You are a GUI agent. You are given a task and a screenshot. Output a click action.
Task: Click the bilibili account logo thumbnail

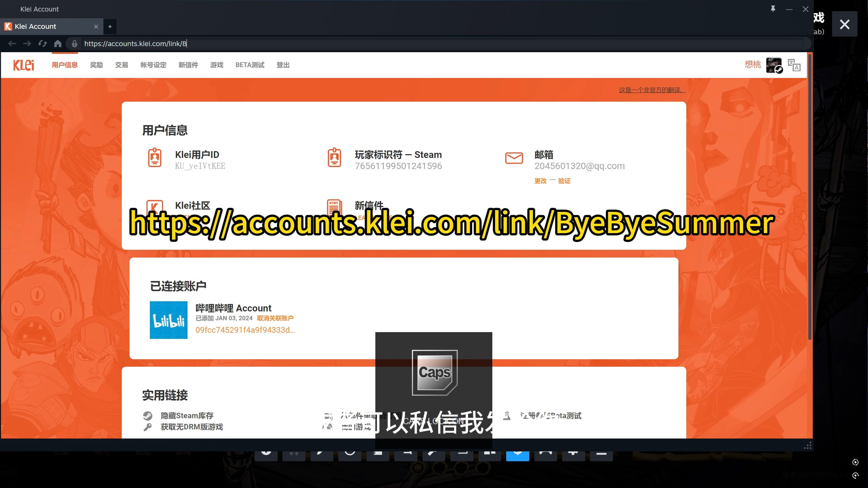tap(169, 320)
